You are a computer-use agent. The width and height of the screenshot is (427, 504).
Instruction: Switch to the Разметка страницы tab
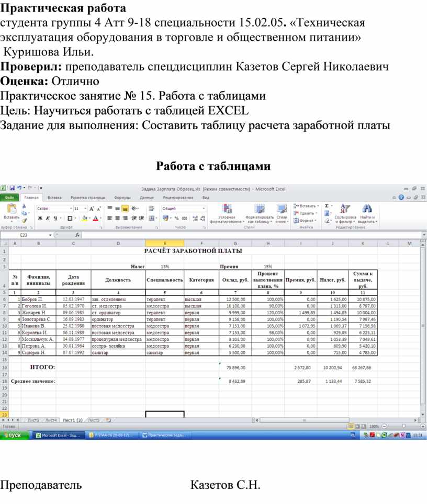click(x=88, y=197)
